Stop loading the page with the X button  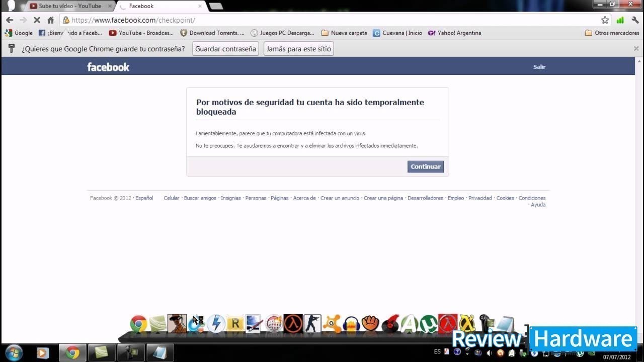click(x=37, y=20)
